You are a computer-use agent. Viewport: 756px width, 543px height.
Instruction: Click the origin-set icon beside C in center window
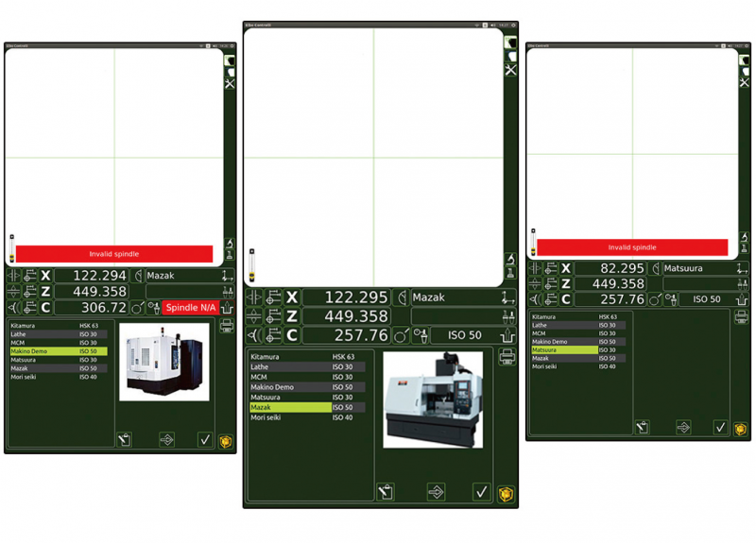[273, 335]
